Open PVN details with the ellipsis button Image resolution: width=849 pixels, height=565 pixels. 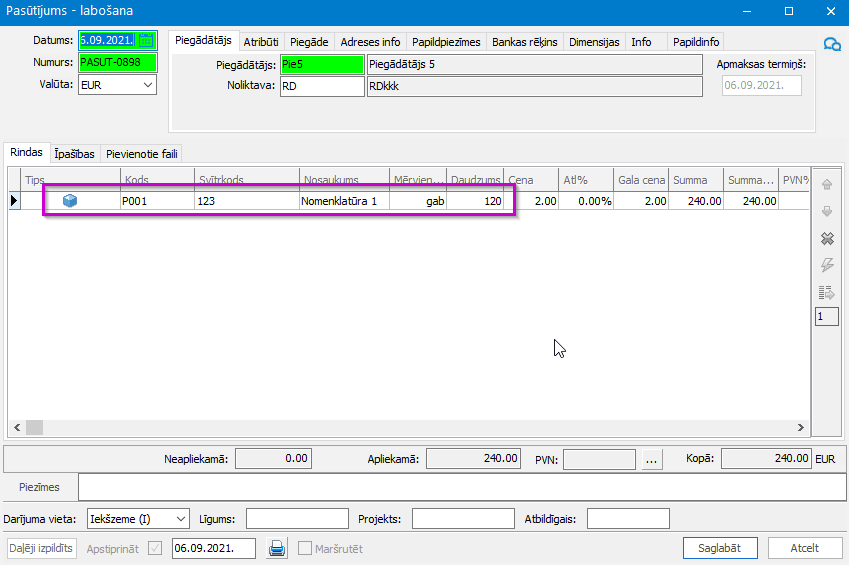(x=651, y=459)
